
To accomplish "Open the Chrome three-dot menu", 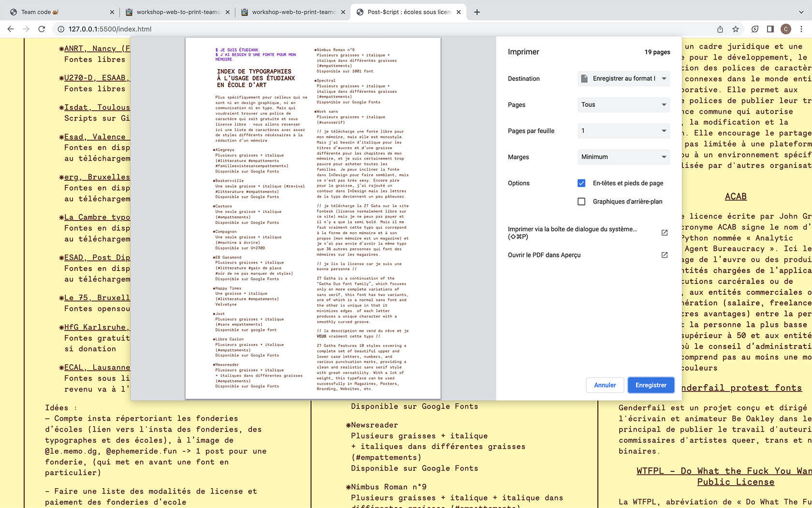I will click(801, 29).
